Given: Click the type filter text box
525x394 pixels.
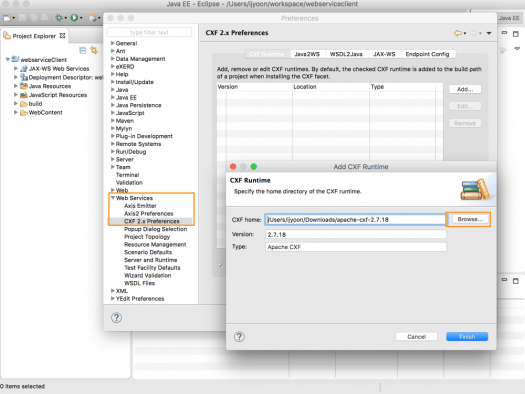Looking at the screenshot, I should [149, 32].
